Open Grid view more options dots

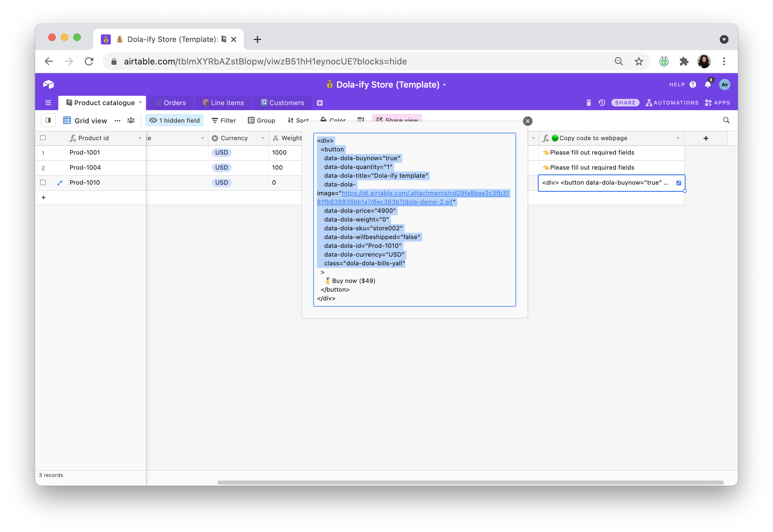117,121
